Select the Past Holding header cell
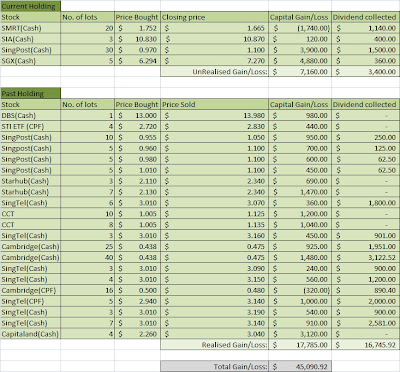 31,93
